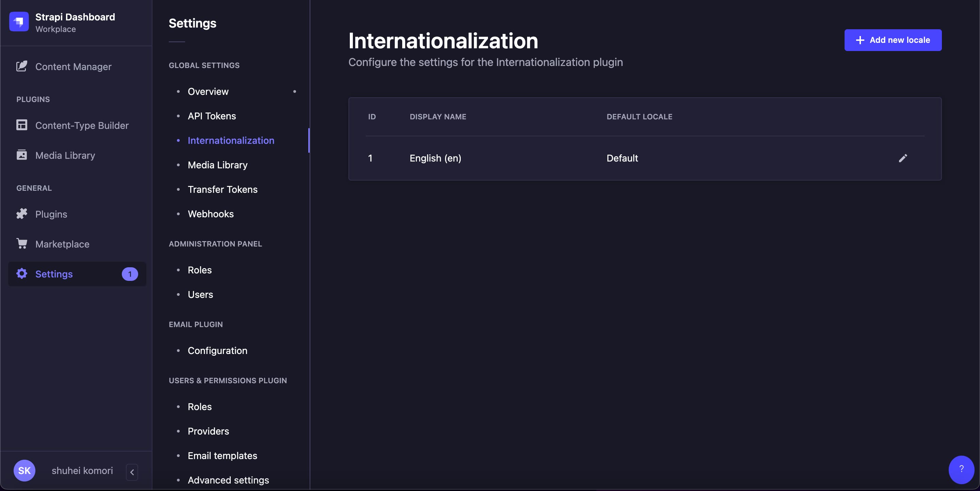Click the Content-Type Builder layout icon

click(x=22, y=125)
